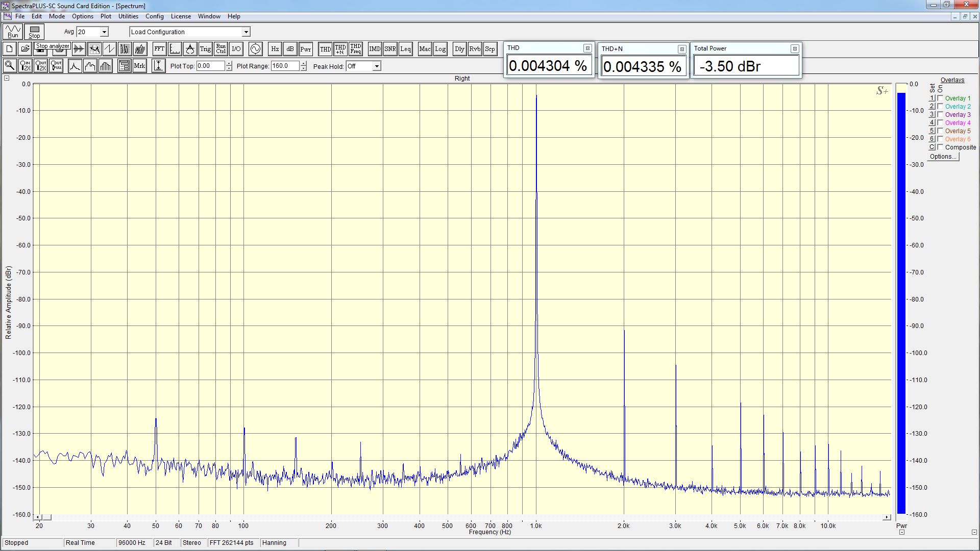
Task: Toggle the THD+N utility button
Action: point(340,49)
